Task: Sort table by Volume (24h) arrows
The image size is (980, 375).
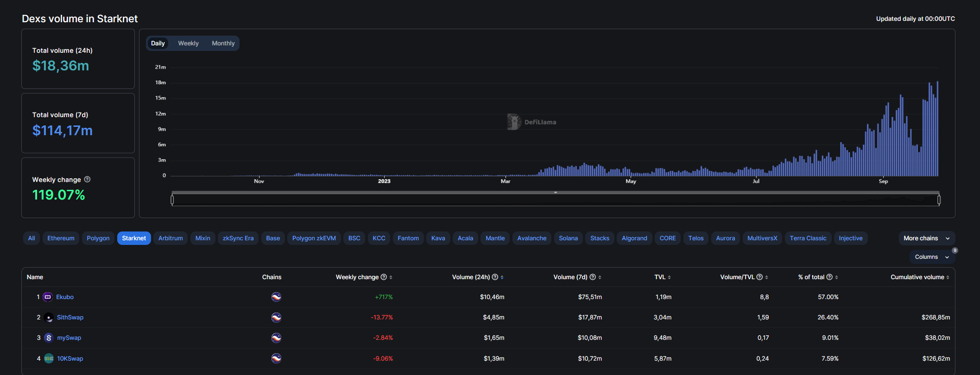Action: [x=502, y=277]
